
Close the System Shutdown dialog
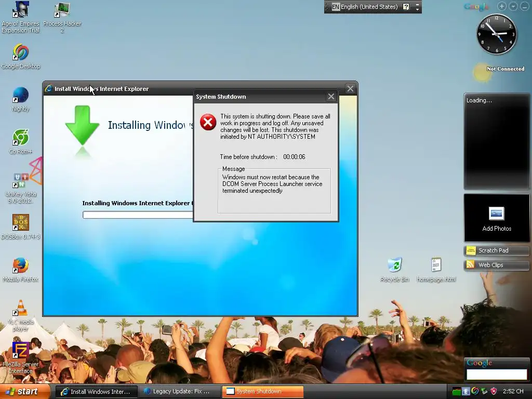click(331, 97)
